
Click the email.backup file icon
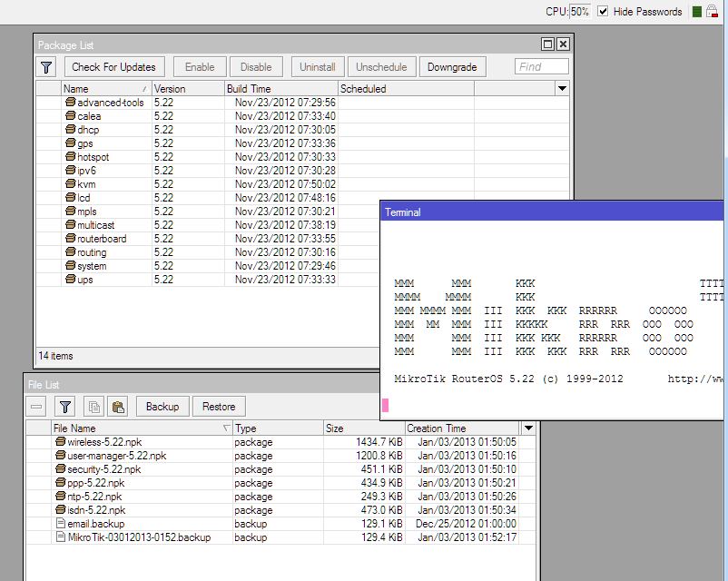60,524
